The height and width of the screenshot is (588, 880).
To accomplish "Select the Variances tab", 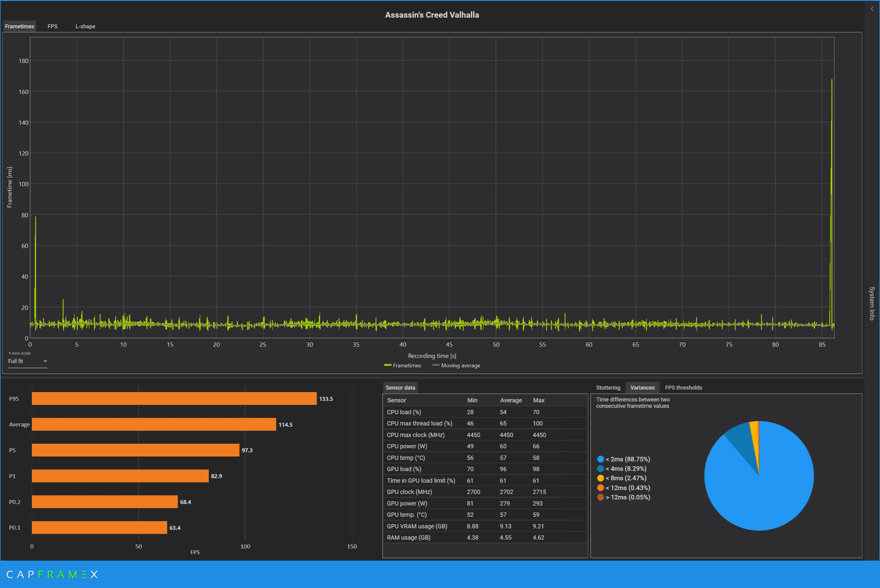I will point(642,387).
